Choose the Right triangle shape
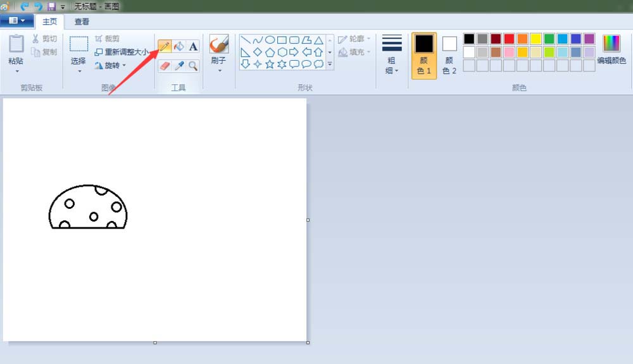Image resolution: width=633 pixels, height=364 pixels. pyautogui.click(x=246, y=52)
